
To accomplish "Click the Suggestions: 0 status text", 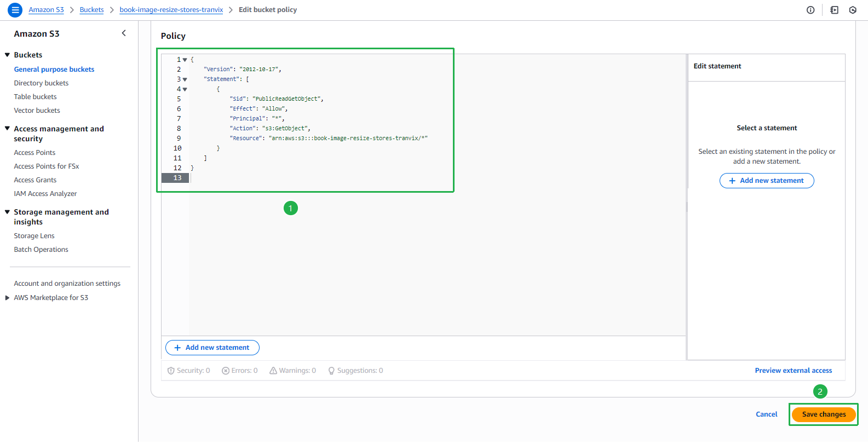I will pyautogui.click(x=360, y=371).
